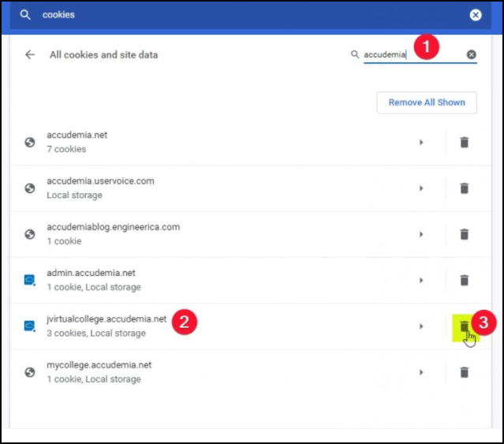
Task: Click '3 cookies, Local storage' label
Action: [x=96, y=334]
